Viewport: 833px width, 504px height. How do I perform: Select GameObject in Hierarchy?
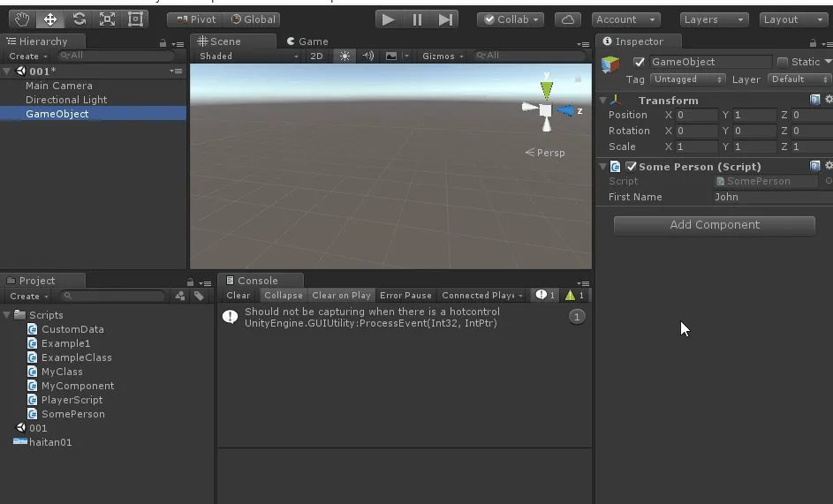(57, 114)
